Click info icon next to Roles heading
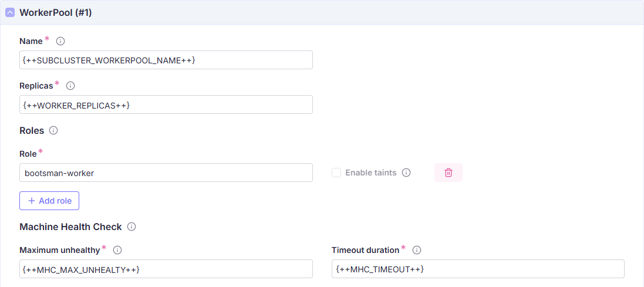 coord(53,130)
